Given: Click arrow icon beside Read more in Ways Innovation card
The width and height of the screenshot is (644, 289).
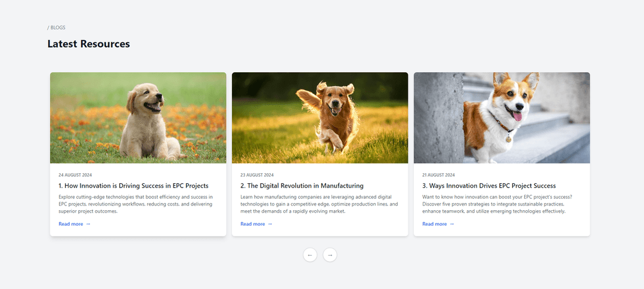Looking at the screenshot, I should 452,224.
